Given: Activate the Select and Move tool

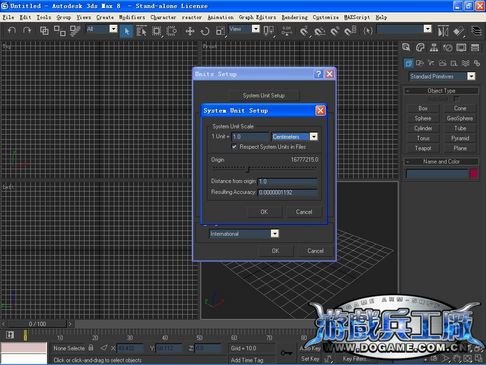Looking at the screenshot, I should coord(190,31).
